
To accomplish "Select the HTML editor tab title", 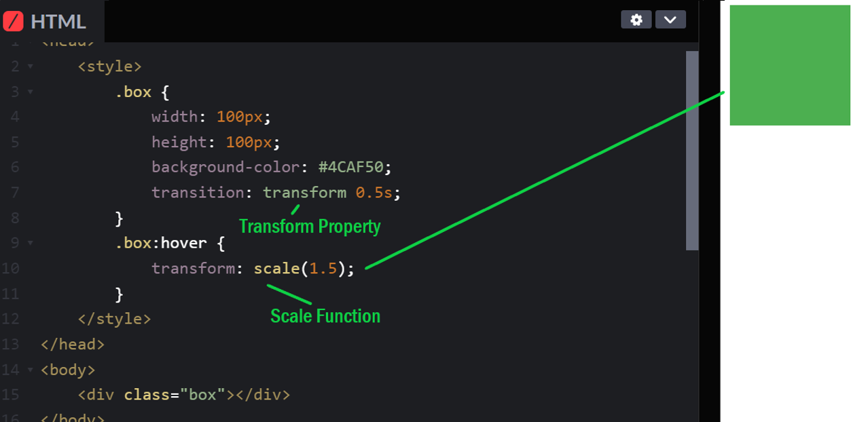I will (58, 22).
